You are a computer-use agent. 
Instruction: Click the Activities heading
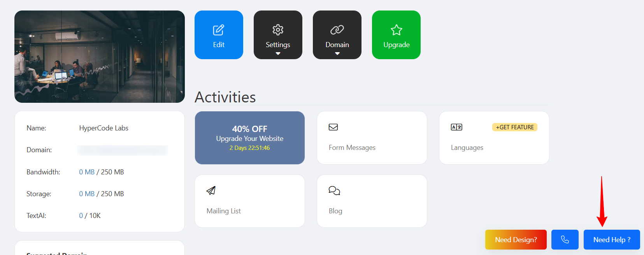pyautogui.click(x=225, y=97)
